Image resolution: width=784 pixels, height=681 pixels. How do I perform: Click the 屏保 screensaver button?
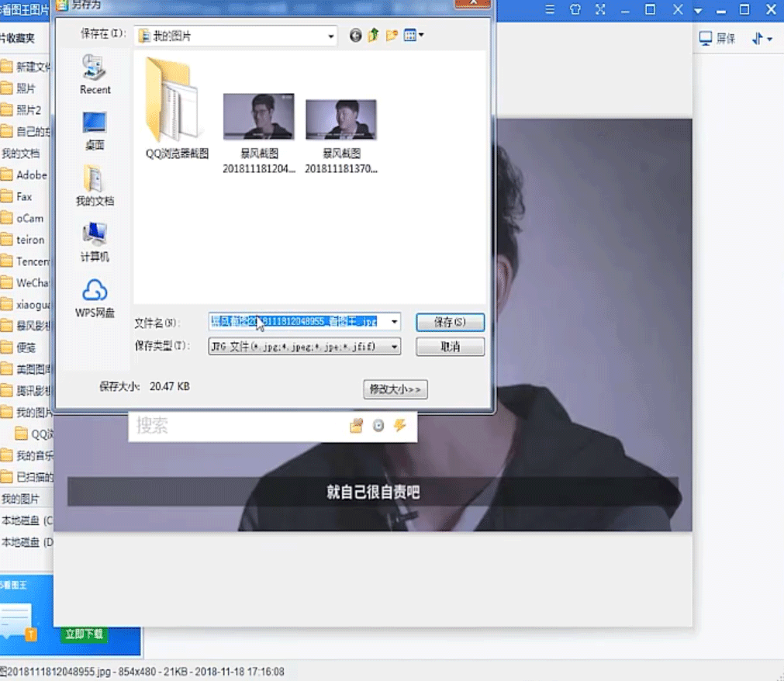point(717,39)
